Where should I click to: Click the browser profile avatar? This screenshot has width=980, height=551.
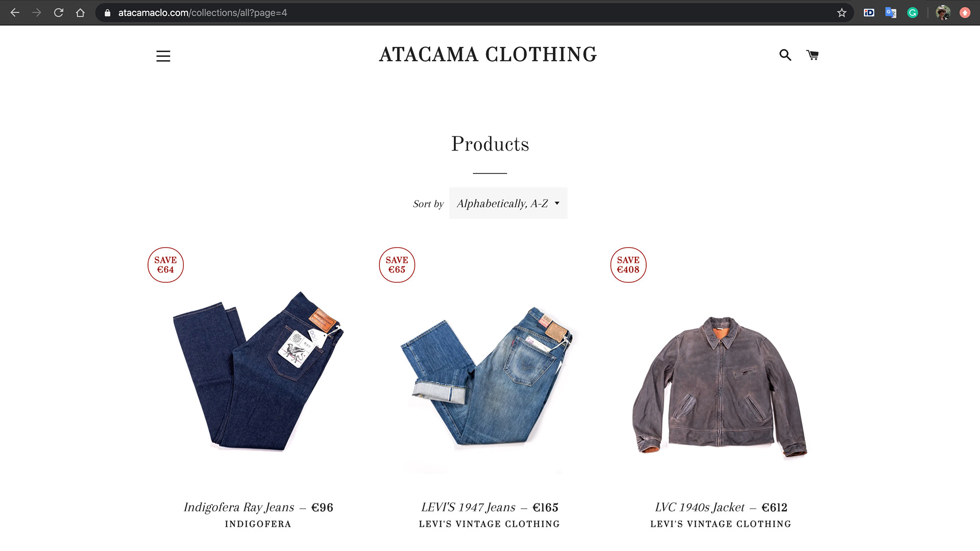point(943,13)
